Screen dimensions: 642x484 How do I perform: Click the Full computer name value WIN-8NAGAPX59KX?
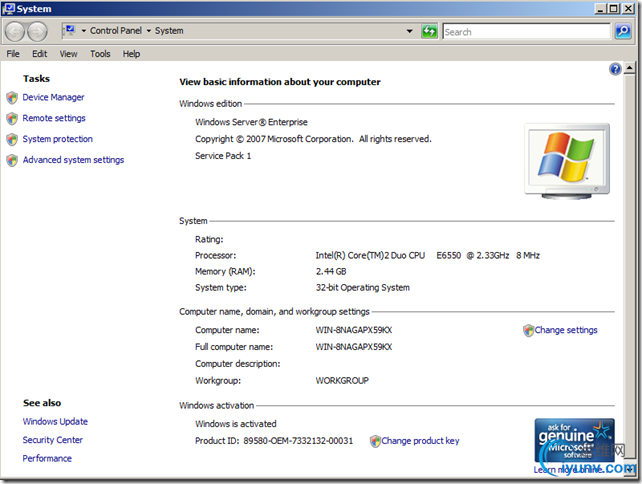(x=354, y=347)
